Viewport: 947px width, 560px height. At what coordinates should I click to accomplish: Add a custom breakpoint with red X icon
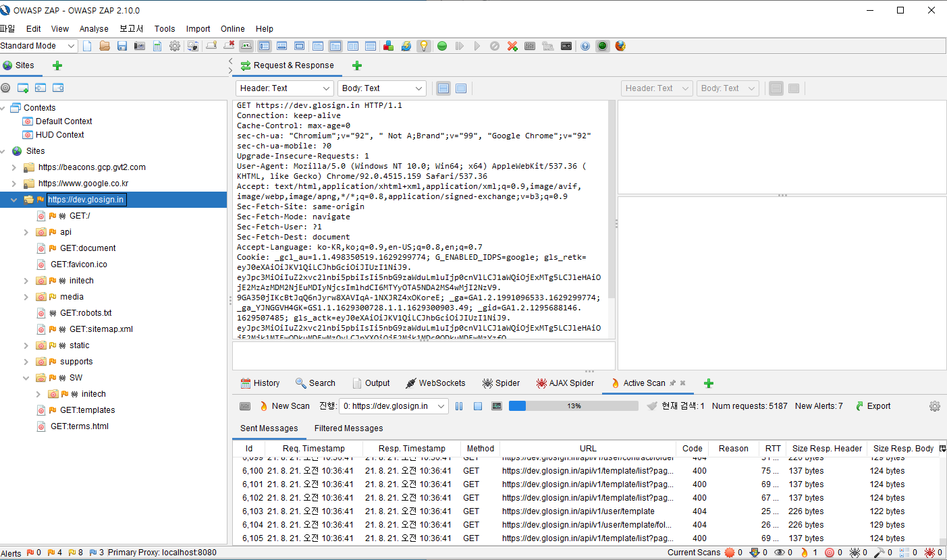click(512, 46)
